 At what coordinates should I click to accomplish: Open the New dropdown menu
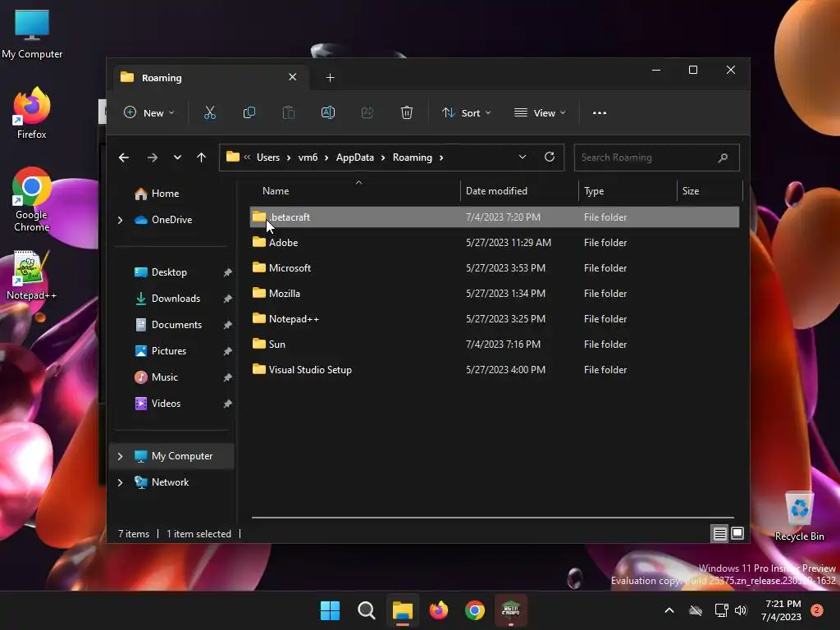(x=149, y=112)
